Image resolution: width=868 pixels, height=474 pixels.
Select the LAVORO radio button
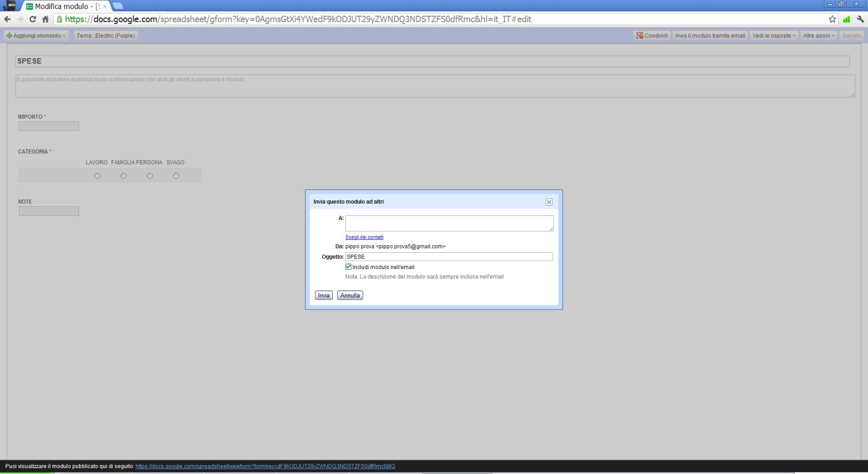[x=97, y=176]
